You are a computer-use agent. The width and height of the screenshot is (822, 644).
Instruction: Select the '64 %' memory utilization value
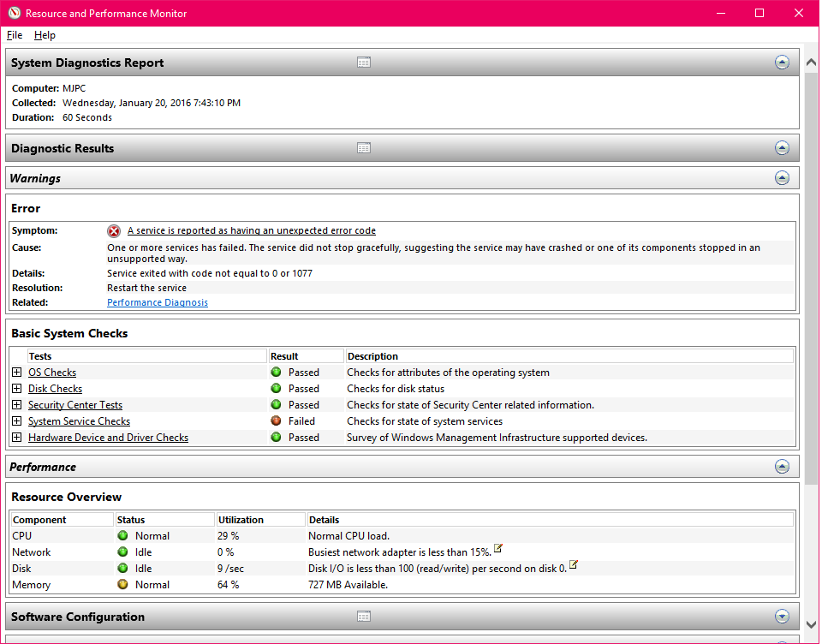click(x=228, y=585)
